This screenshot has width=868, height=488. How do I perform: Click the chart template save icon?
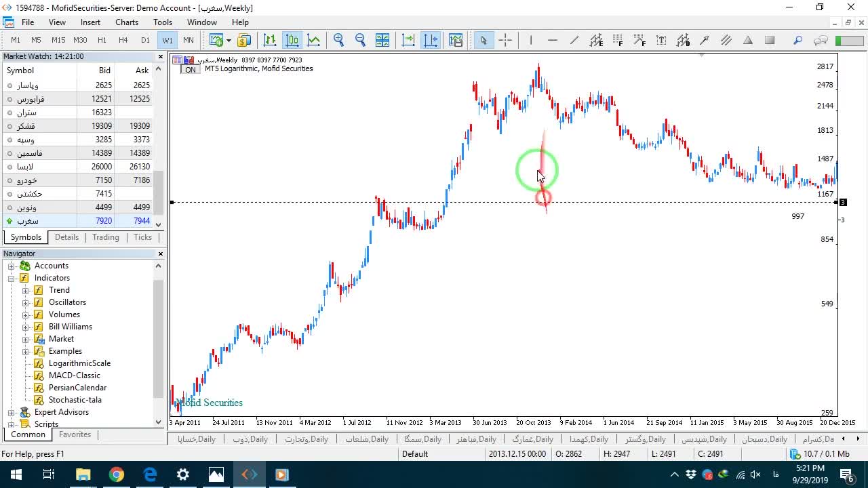coord(456,40)
